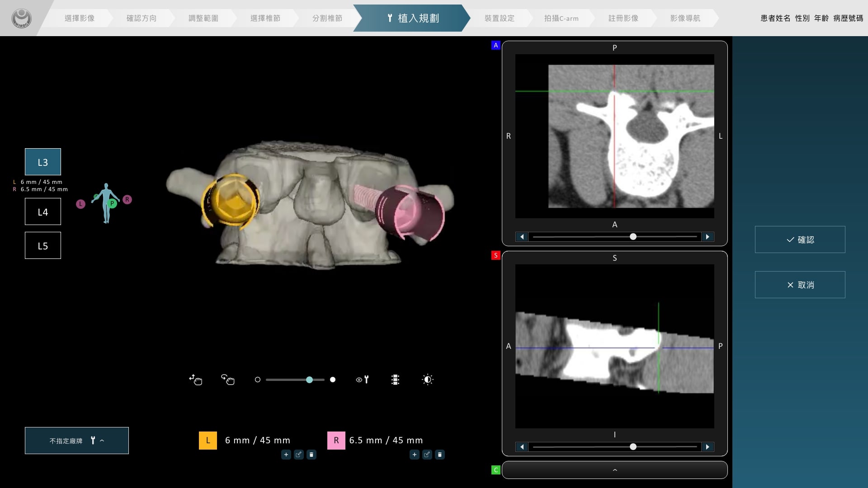
Task: Click the spine vertebrae display icon
Action: [x=395, y=380]
